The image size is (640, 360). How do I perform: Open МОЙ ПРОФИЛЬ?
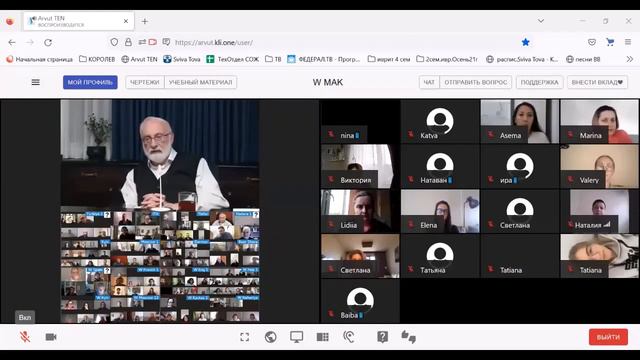pyautogui.click(x=90, y=82)
